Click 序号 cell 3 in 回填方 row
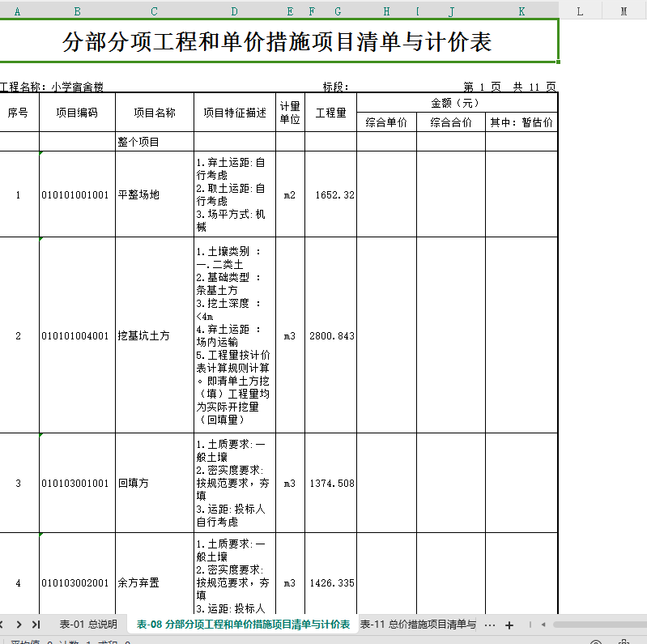647x644 pixels. [19, 483]
